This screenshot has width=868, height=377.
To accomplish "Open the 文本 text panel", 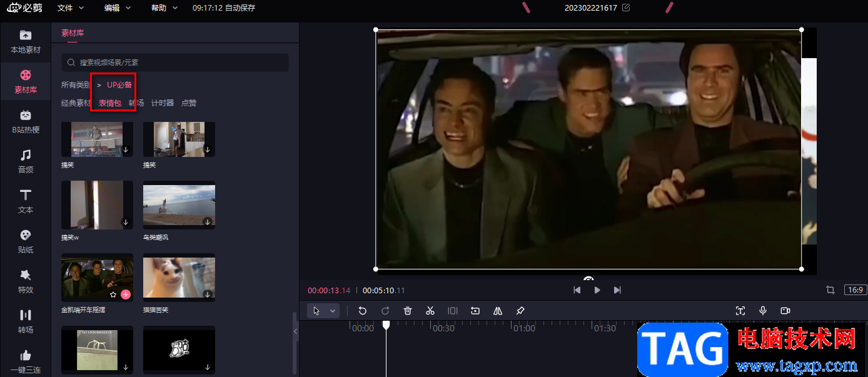I will click(x=25, y=202).
